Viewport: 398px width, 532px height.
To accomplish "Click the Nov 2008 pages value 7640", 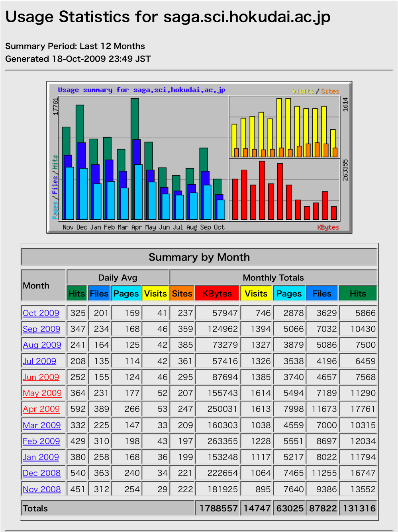I will pyautogui.click(x=294, y=489).
